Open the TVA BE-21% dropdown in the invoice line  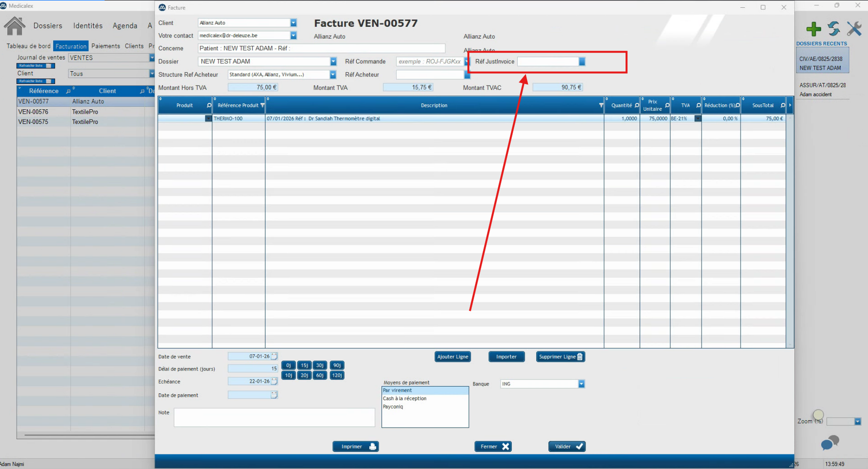click(698, 119)
